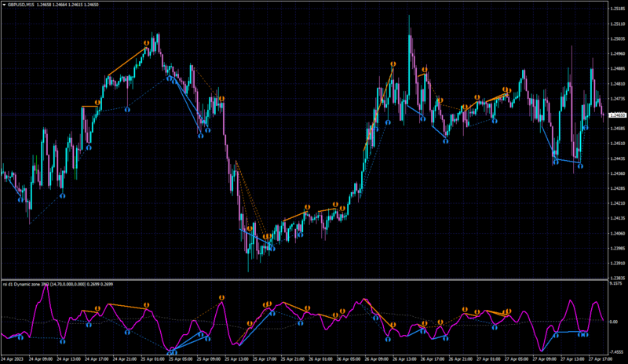The width and height of the screenshot is (628, 364).
Task: Click indicator scale value -7.4555
Action: click(617, 352)
